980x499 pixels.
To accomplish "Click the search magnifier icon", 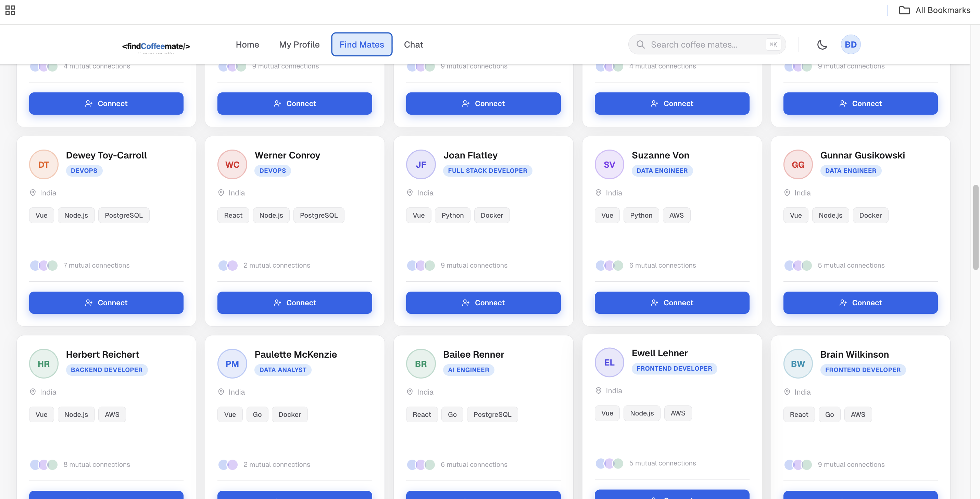I will pos(641,44).
